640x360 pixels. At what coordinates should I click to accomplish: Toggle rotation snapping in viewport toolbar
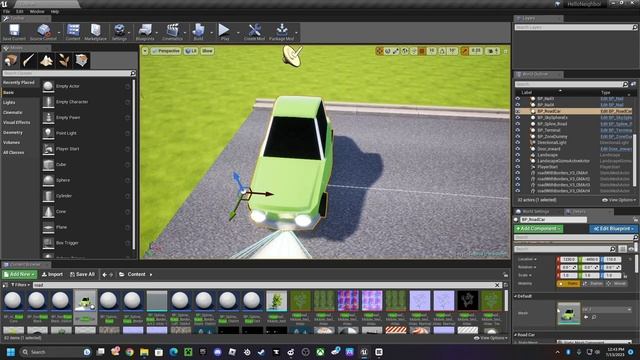pyautogui.click(x=442, y=51)
